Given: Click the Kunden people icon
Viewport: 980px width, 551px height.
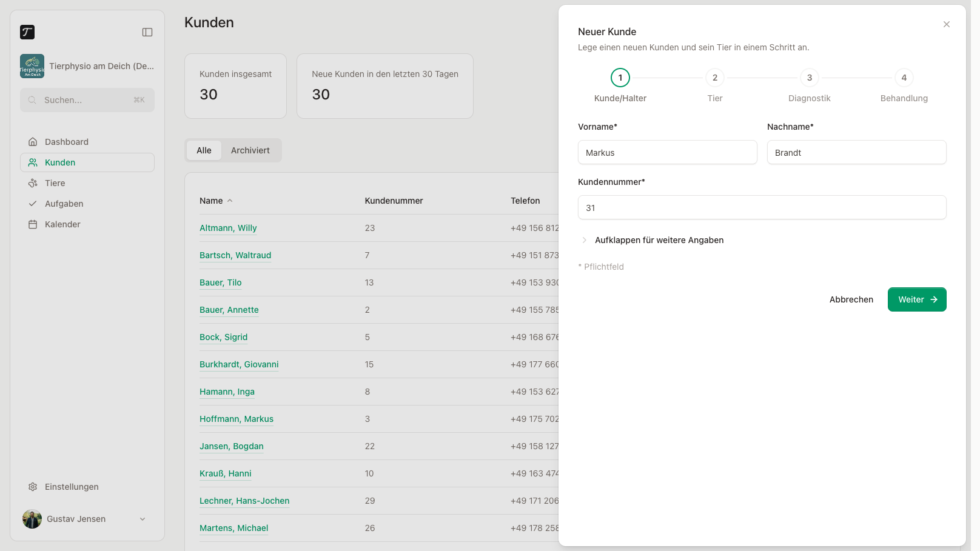Looking at the screenshot, I should 33,162.
